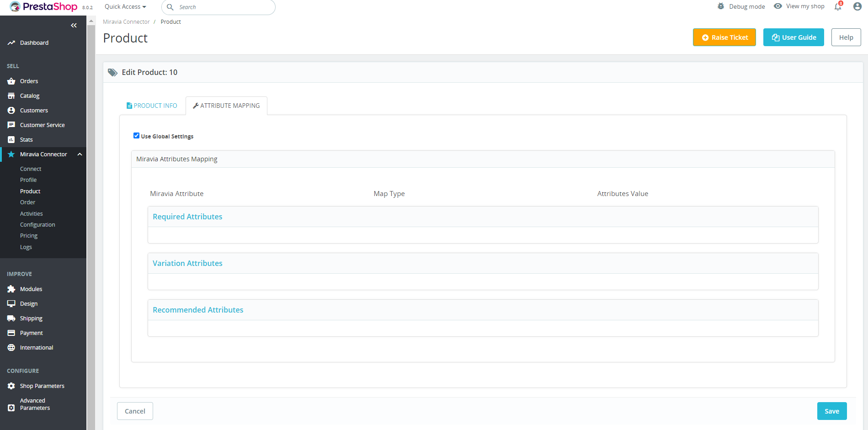Click the Customer Service chat icon

point(11,125)
